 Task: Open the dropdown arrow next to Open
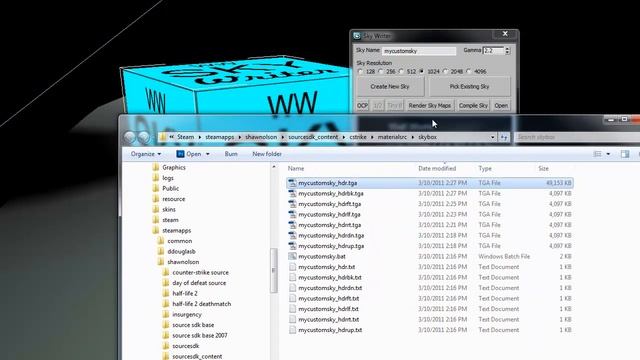click(x=208, y=154)
